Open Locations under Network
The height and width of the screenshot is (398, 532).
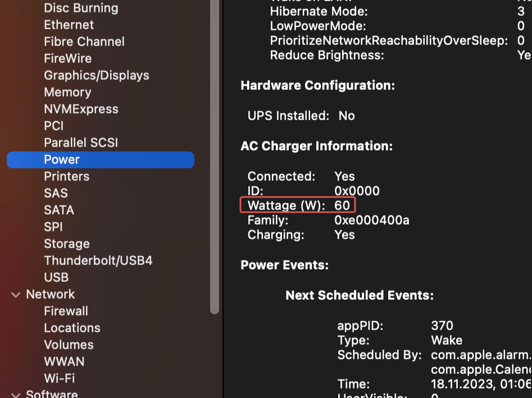coord(72,328)
